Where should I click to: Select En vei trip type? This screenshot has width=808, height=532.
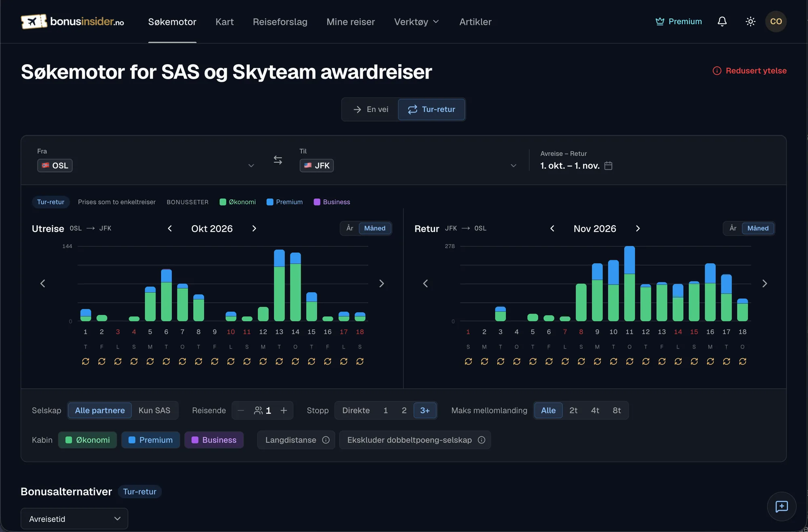click(370, 109)
